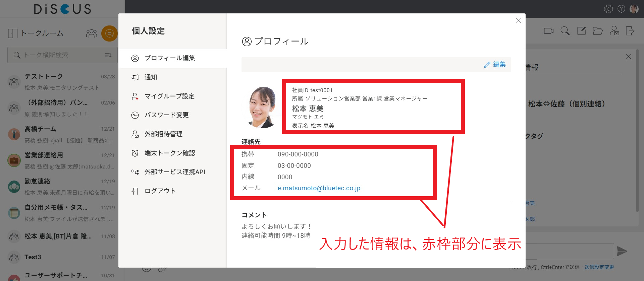Click the profile photo of 松本 恵美
This screenshot has height=281, width=644.
tap(262, 107)
